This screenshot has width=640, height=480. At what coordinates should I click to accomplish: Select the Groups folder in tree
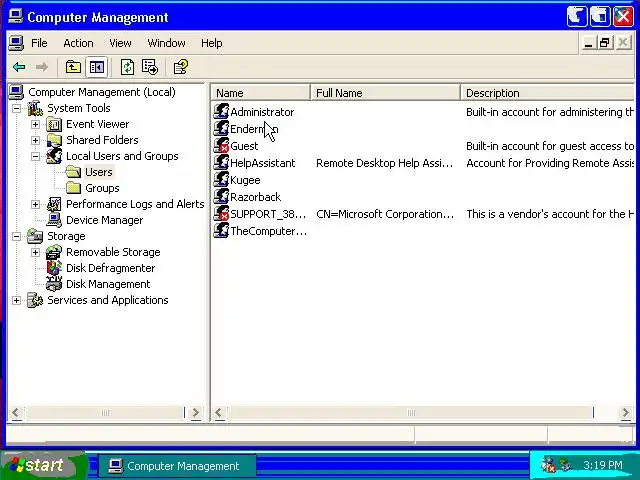tap(102, 188)
